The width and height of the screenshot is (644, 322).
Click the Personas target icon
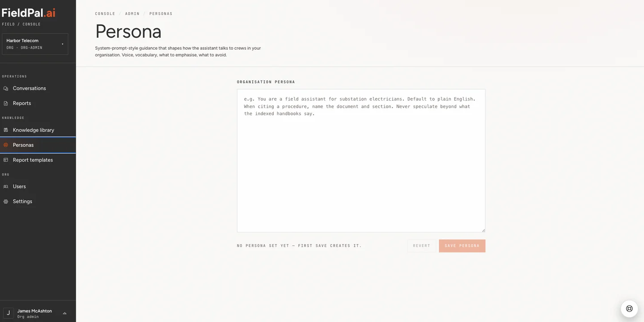point(6,145)
